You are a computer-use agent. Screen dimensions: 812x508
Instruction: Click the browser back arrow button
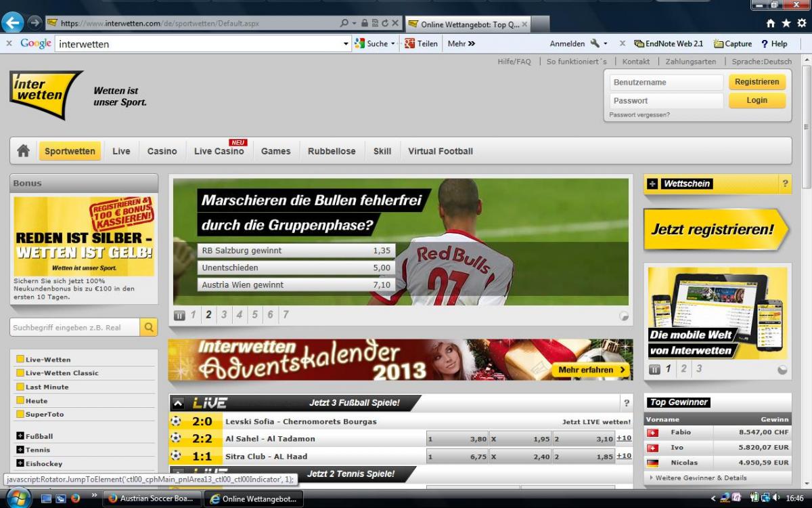13,22
